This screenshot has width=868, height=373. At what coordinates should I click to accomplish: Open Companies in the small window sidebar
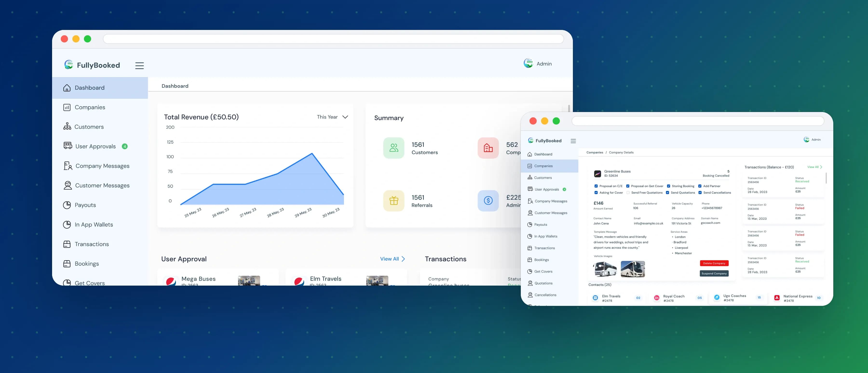[x=549, y=166]
